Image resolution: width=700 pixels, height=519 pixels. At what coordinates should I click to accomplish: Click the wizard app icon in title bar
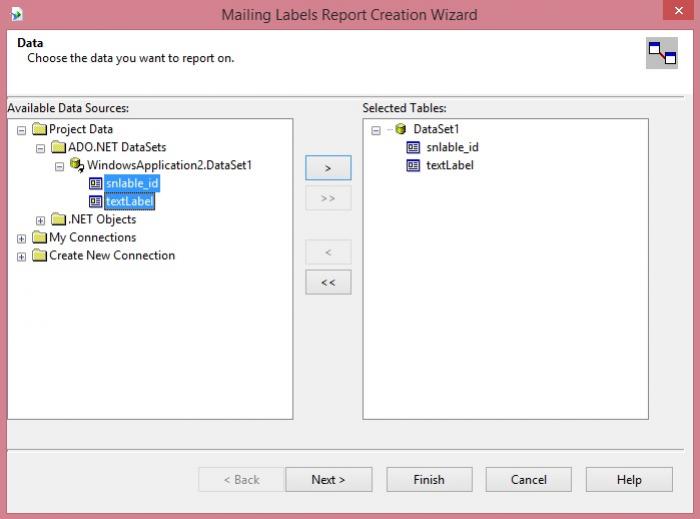[17, 14]
